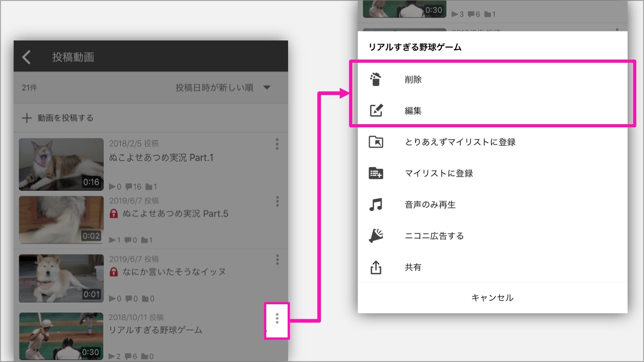Open options menu for ぬこよせあつめ実況 Part.1
The image size is (644, 362).
pyautogui.click(x=277, y=145)
